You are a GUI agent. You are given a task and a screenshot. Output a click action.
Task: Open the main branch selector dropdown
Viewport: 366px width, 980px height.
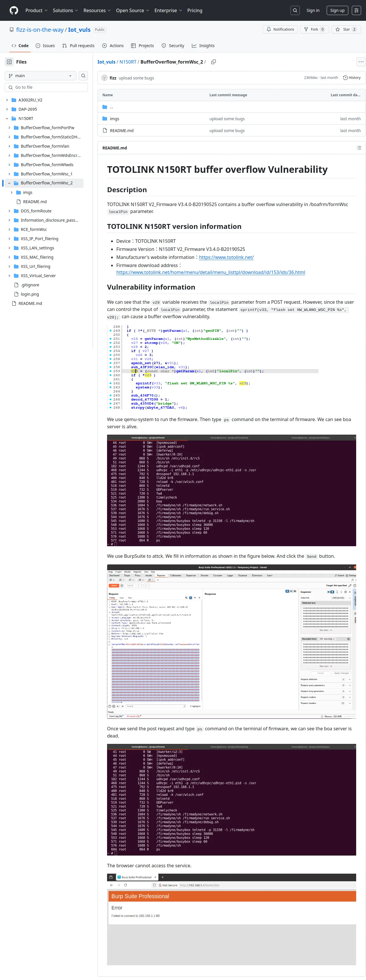[41, 76]
